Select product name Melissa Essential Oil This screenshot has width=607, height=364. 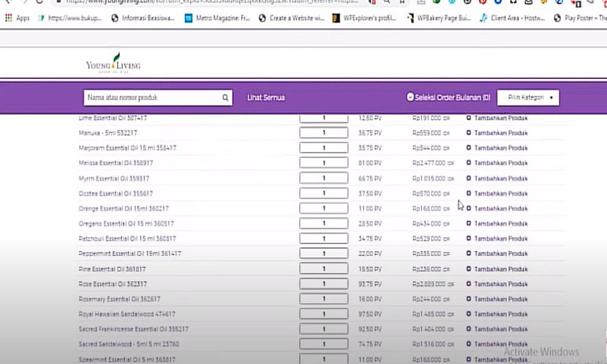[x=116, y=163]
